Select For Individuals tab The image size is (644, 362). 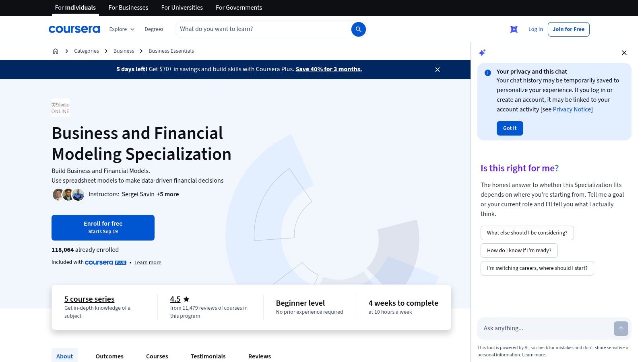[x=75, y=8]
